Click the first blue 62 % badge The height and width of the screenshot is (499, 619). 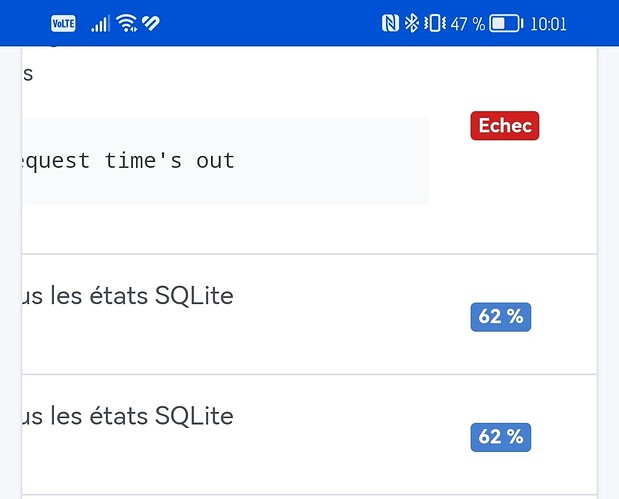(x=500, y=317)
